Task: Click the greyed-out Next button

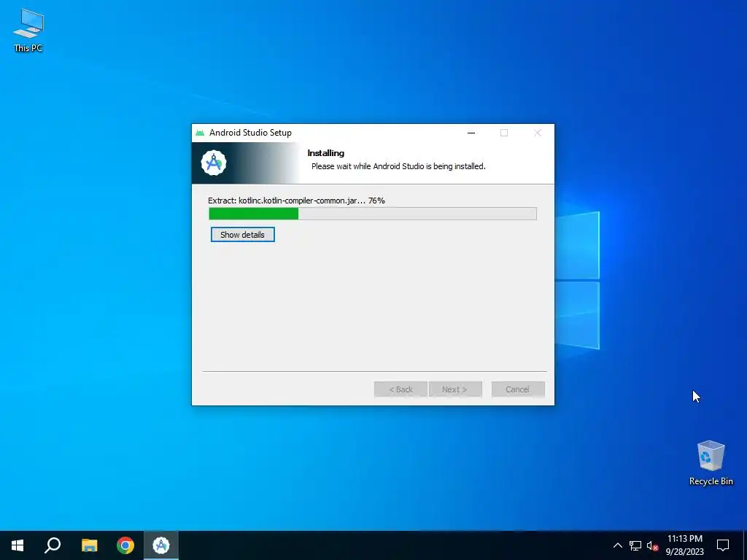Action: [455, 389]
